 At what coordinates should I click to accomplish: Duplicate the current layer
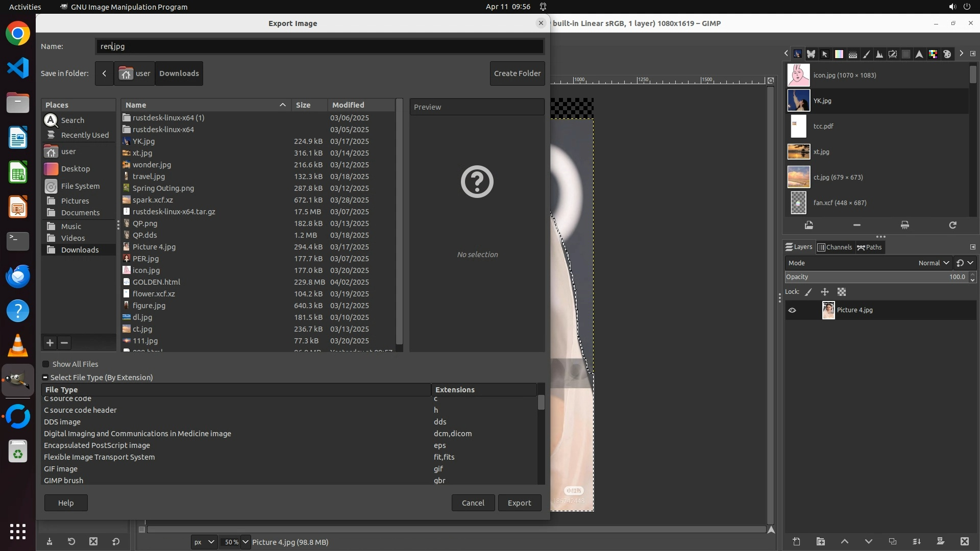coord(892,542)
